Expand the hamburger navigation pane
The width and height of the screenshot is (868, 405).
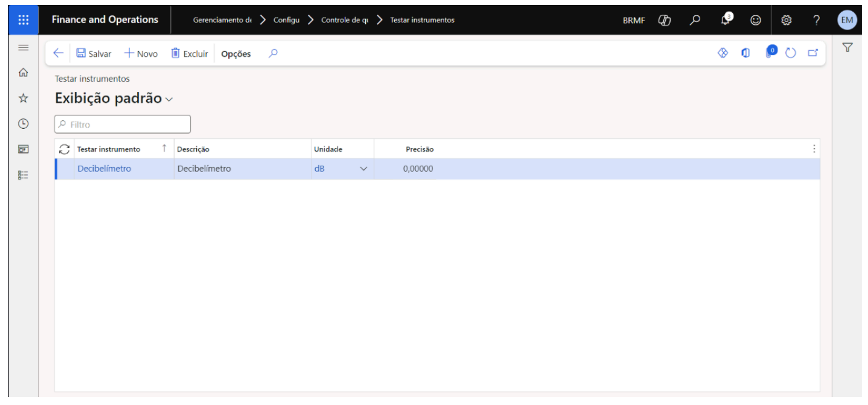(x=23, y=47)
